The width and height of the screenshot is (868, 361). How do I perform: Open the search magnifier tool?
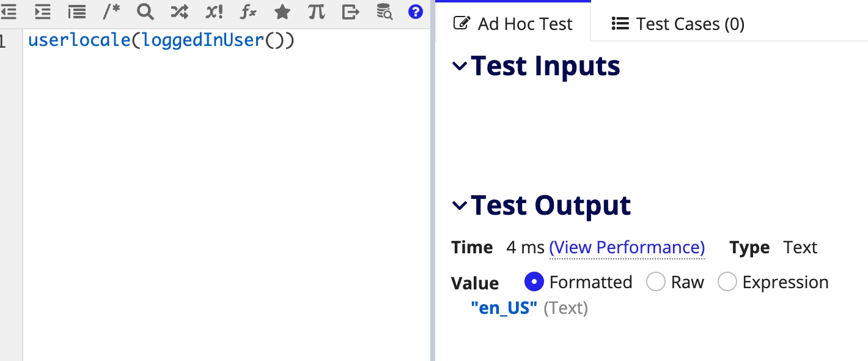145,11
